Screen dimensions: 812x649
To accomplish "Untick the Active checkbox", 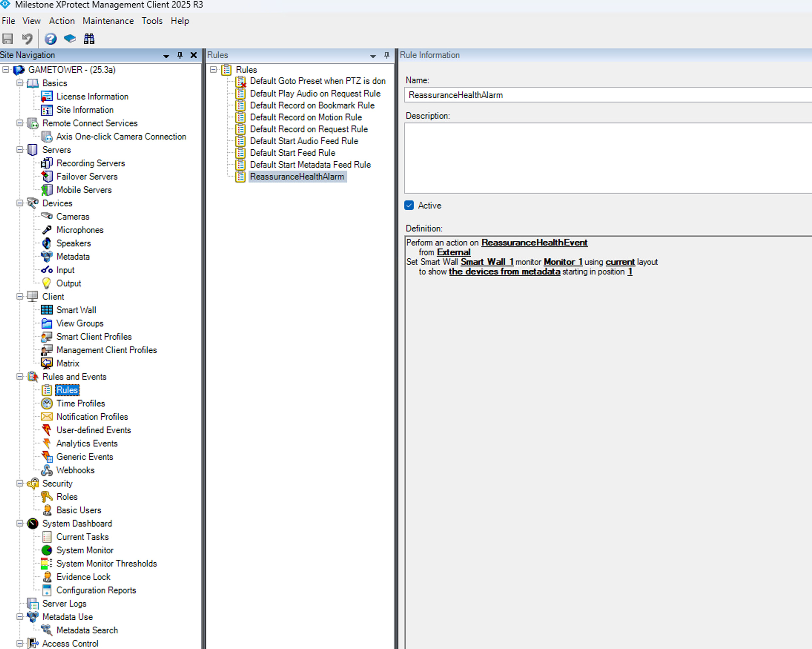I will click(409, 205).
